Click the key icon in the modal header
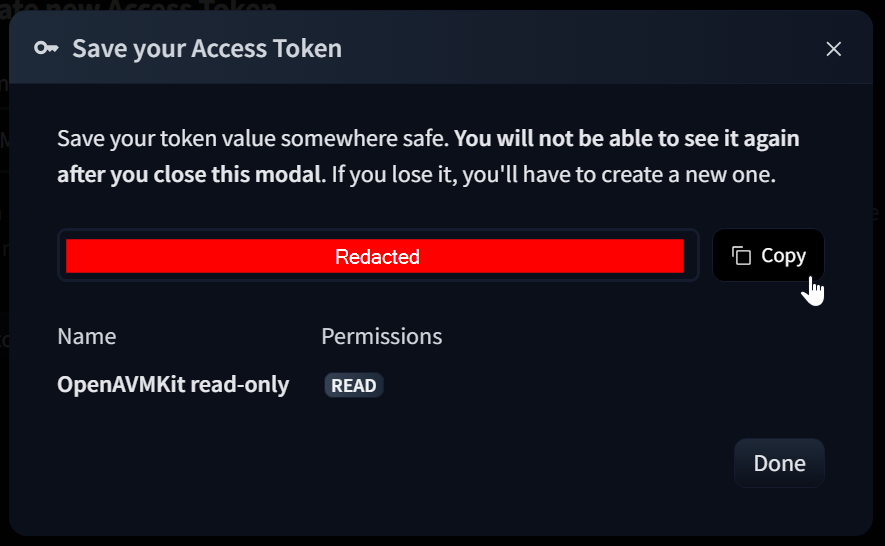Screen dimensions: 885x546 (x=46, y=49)
